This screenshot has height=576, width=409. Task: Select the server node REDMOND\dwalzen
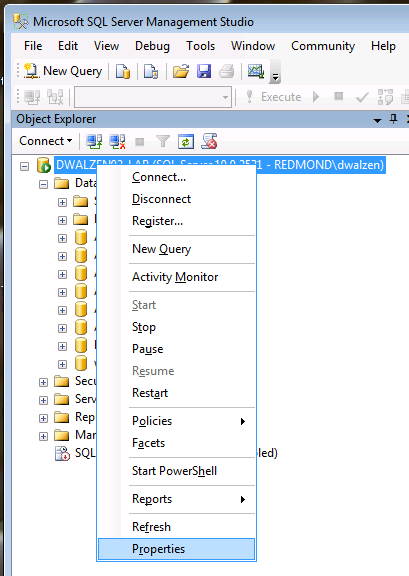pyautogui.click(x=220, y=165)
